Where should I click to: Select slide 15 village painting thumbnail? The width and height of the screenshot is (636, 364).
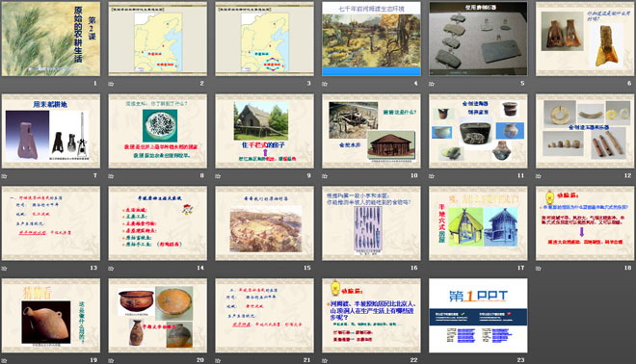click(264, 223)
